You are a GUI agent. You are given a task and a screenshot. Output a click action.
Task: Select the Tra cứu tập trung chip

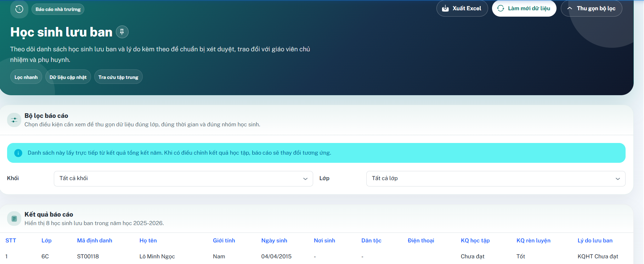(x=118, y=77)
